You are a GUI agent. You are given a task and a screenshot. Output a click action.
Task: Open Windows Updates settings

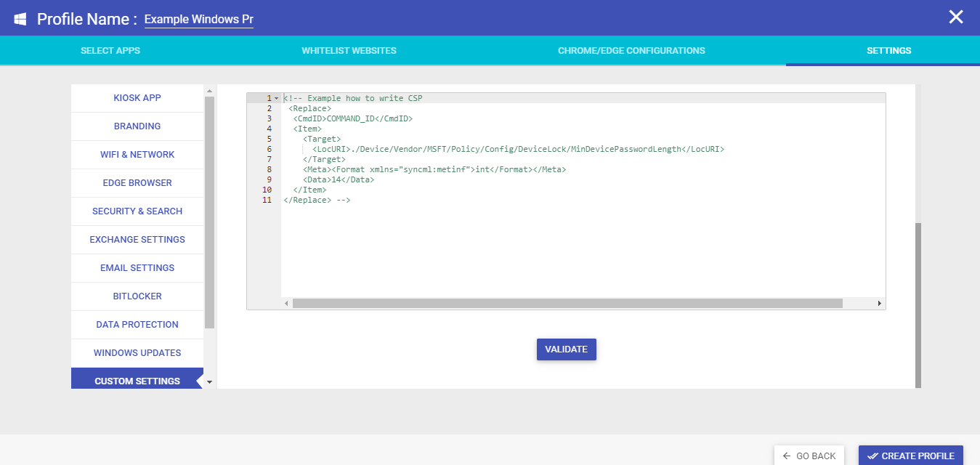point(137,353)
